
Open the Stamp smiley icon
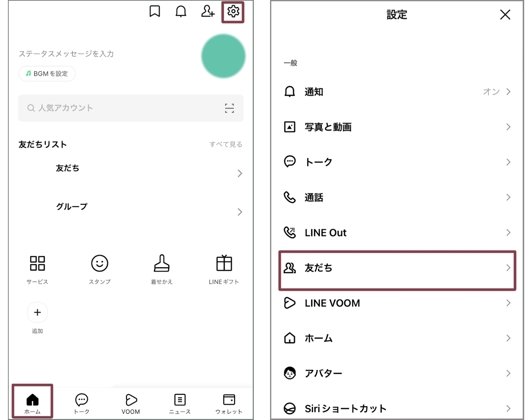click(99, 263)
